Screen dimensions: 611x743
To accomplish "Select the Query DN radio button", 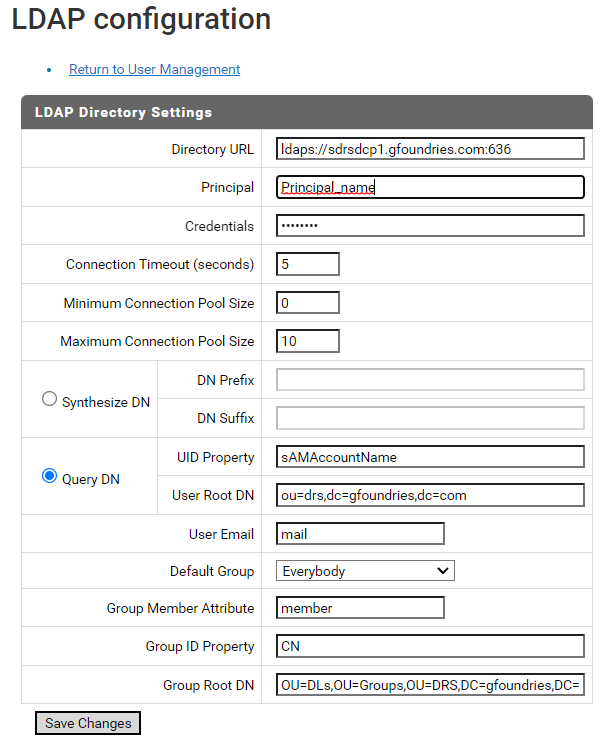I will [x=49, y=475].
